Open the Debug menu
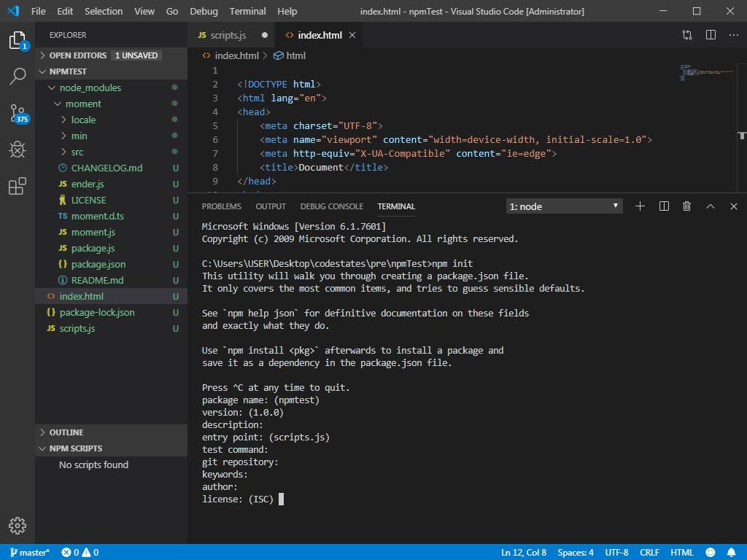 (204, 11)
